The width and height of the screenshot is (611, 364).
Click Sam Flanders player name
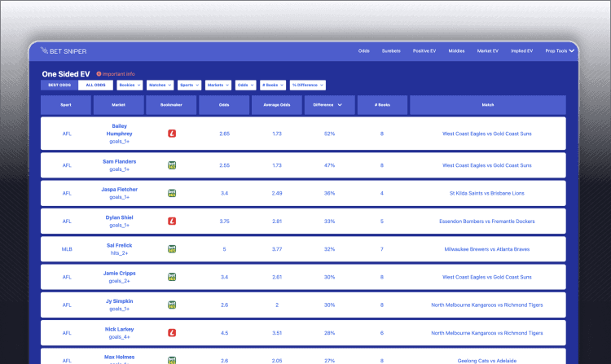pyautogui.click(x=119, y=161)
